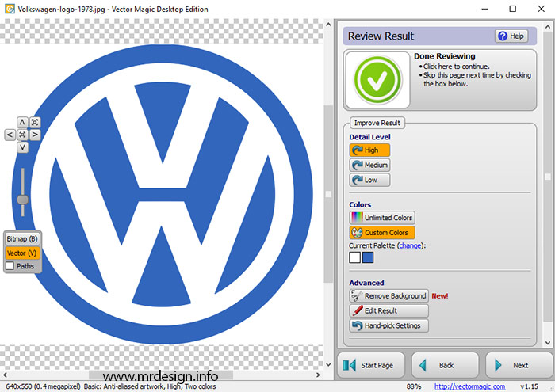Set detail level to Medium
This screenshot has width=555, height=392.
(369, 165)
